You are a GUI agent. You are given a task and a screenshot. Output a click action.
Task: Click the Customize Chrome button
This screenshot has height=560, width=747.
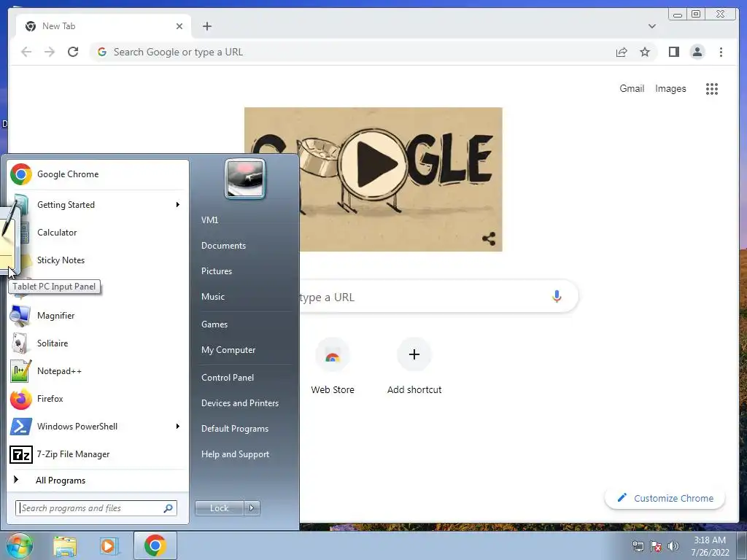pyautogui.click(x=665, y=498)
